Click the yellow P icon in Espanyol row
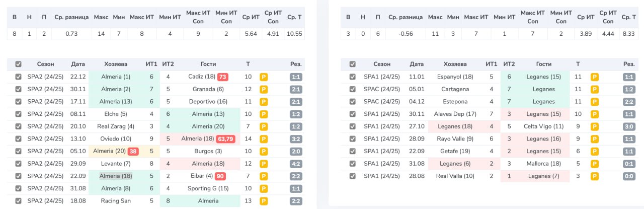 click(594, 77)
